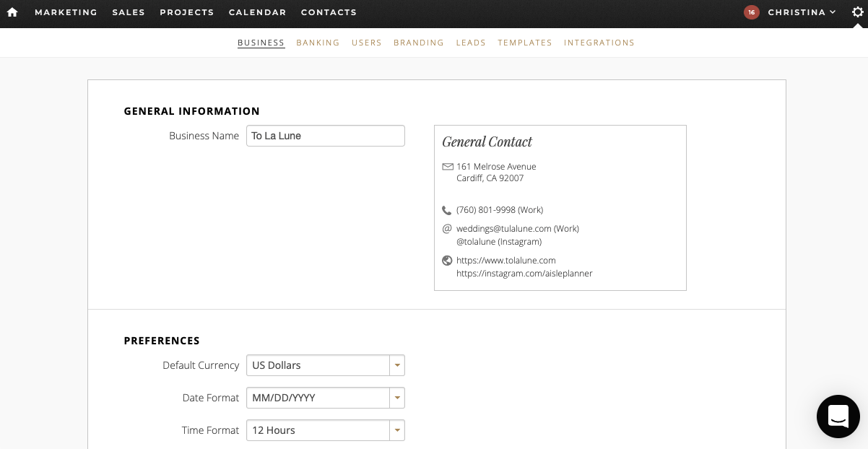
Task: Click the red notification badge showing 16
Action: (751, 12)
